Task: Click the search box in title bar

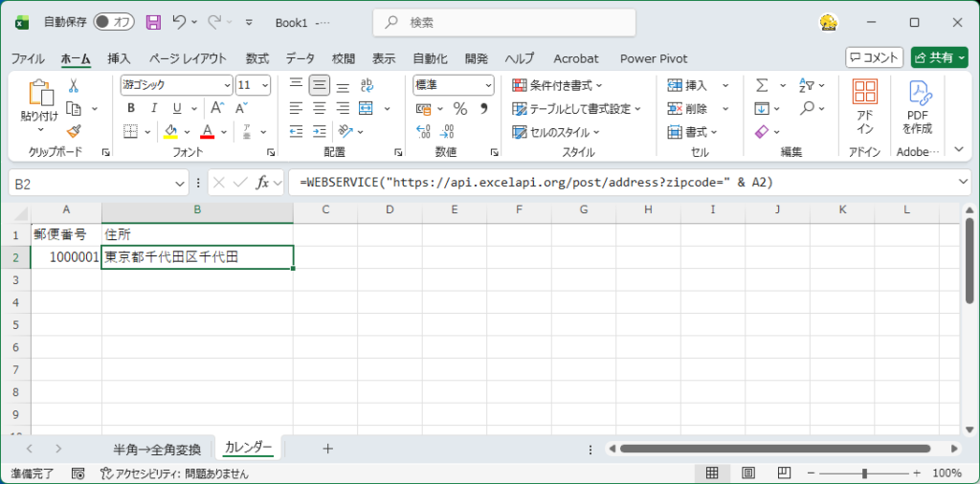Action: pyautogui.click(x=504, y=22)
